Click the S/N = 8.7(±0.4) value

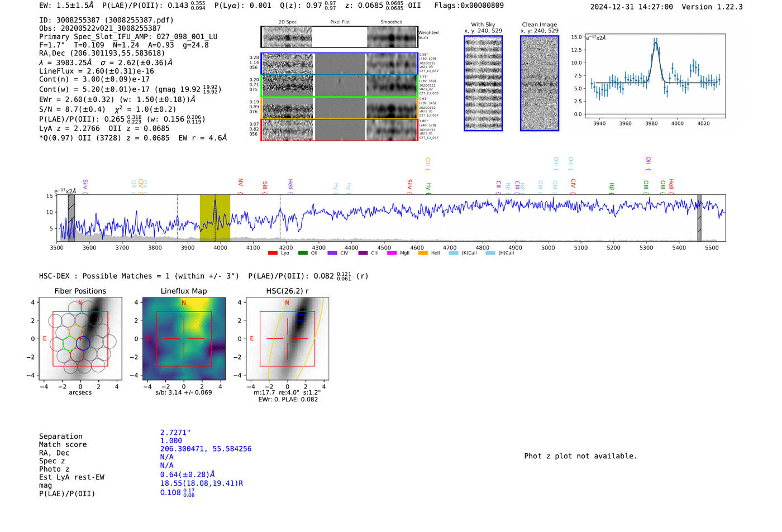coord(72,109)
